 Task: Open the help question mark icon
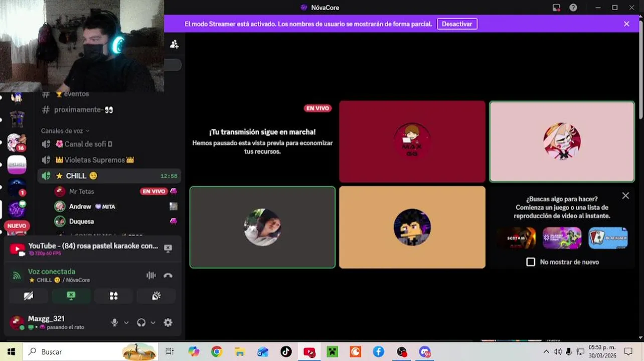coord(573,8)
